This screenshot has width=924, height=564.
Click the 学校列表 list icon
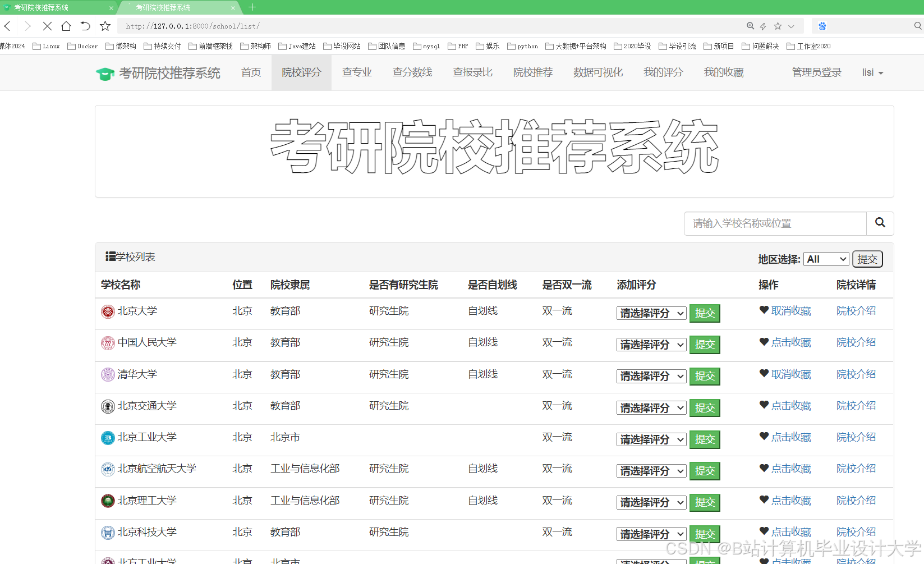click(x=110, y=256)
